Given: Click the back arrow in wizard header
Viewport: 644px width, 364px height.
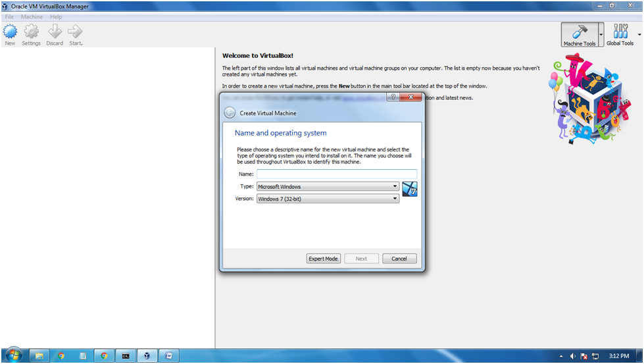Looking at the screenshot, I should pyautogui.click(x=230, y=113).
